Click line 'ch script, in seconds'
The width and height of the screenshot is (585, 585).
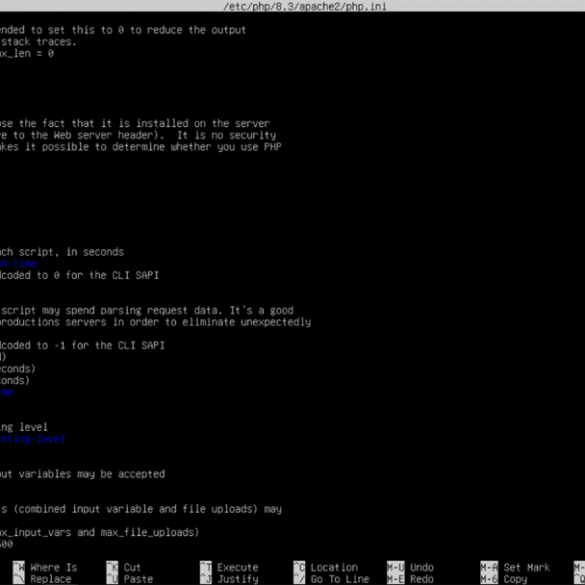click(62, 252)
